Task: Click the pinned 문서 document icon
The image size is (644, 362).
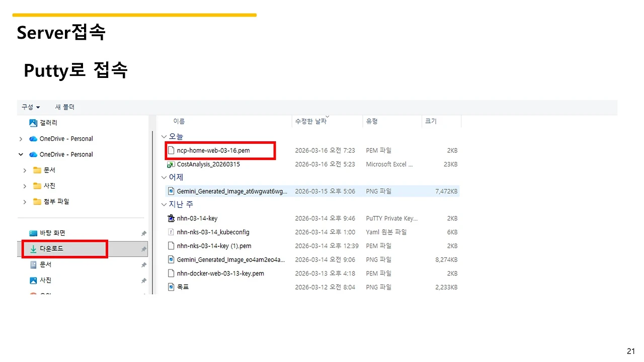Action: click(33, 264)
